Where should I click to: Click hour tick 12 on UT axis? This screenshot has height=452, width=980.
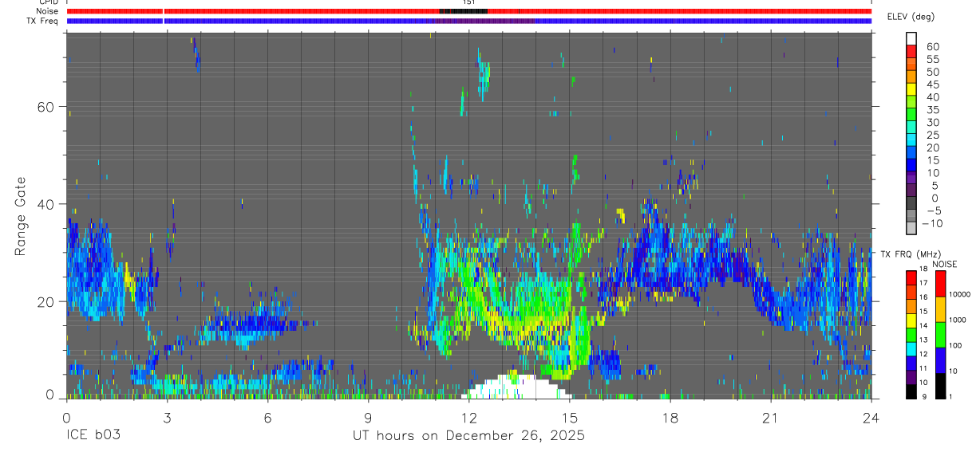[468, 417]
